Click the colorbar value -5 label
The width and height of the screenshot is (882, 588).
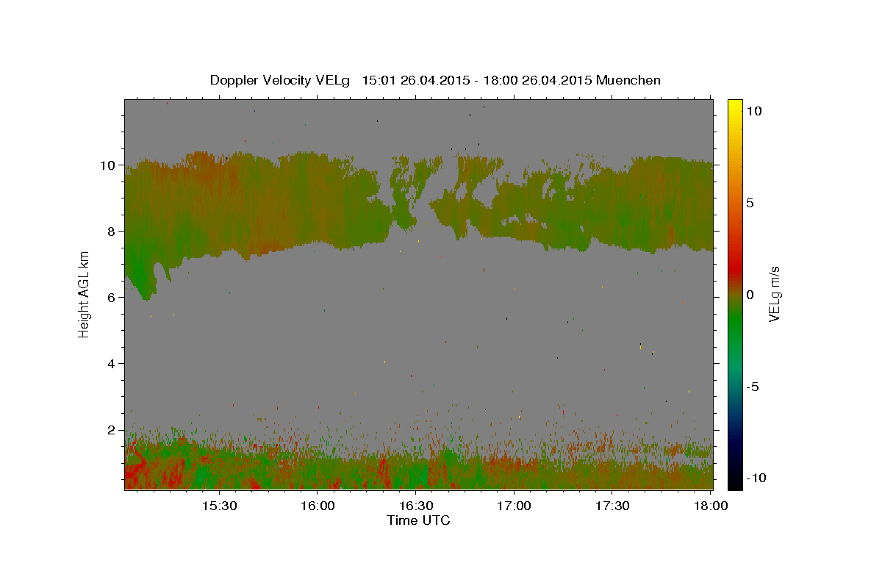pos(753,387)
